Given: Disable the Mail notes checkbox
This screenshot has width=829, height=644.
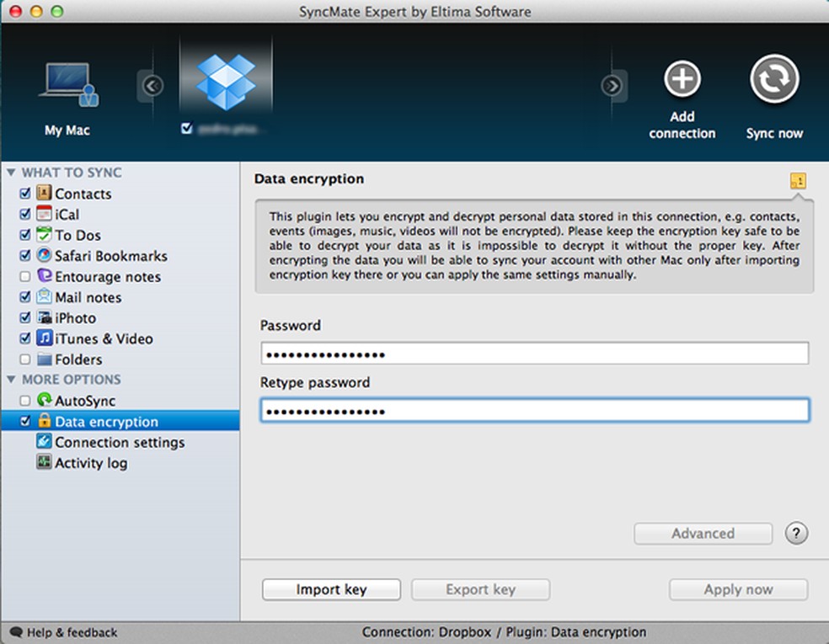Looking at the screenshot, I should click(24, 297).
